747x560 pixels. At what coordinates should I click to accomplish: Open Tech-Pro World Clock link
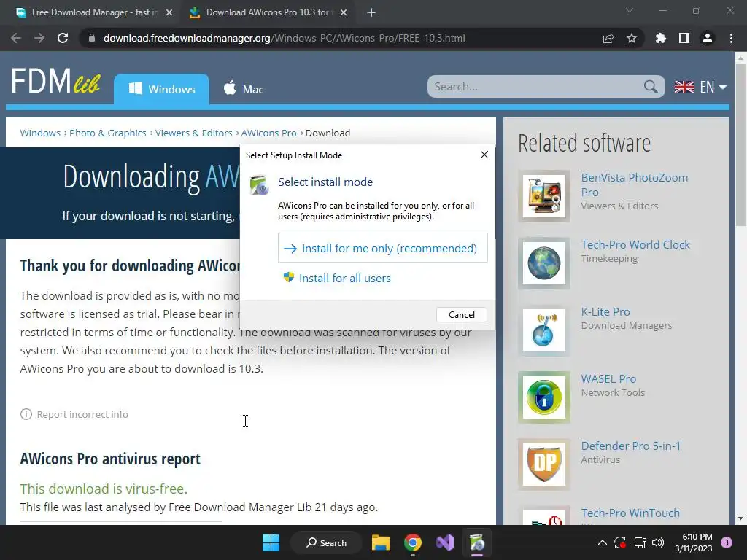(x=635, y=245)
